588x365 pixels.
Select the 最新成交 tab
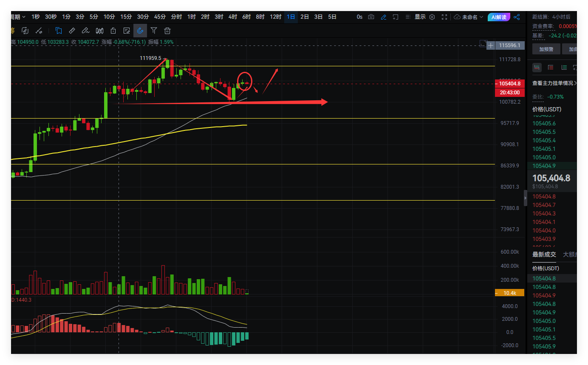[x=544, y=255]
